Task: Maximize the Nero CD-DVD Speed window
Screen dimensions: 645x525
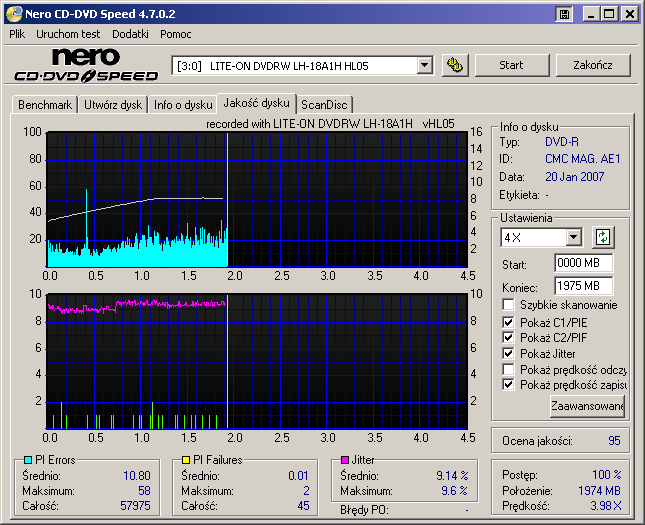Action: point(609,14)
